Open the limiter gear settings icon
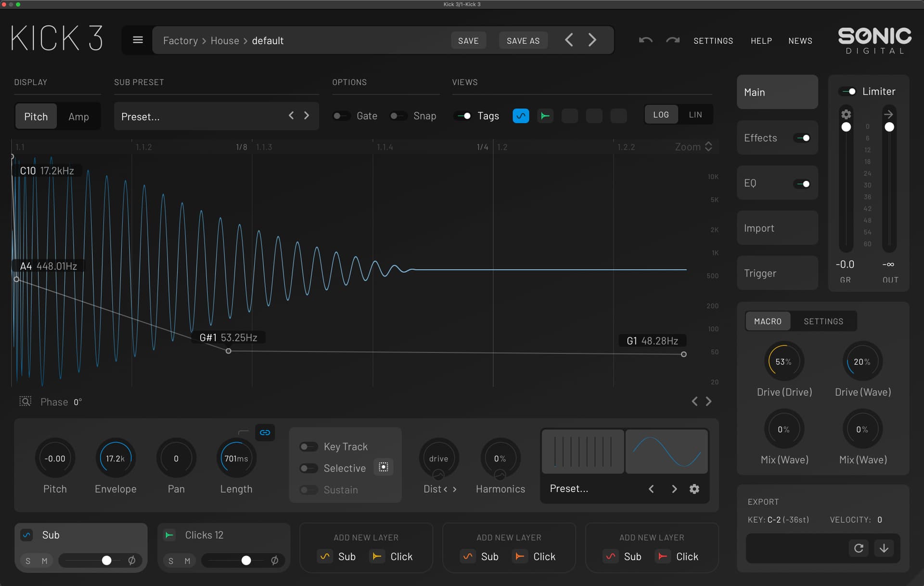This screenshot has height=586, width=924. [x=846, y=114]
